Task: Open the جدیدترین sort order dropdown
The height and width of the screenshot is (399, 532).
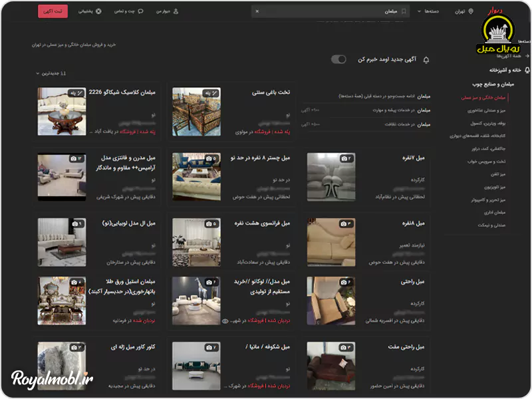Action: pyautogui.click(x=51, y=73)
